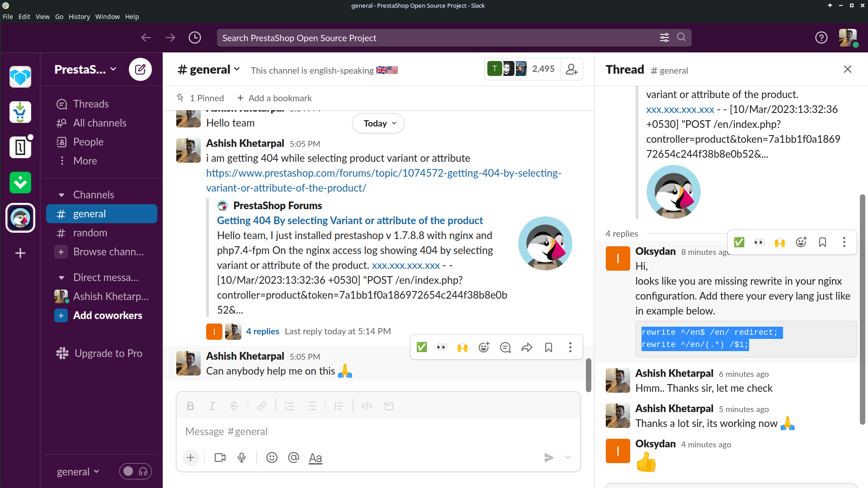Click Upgrade to Pro
868x488 pixels.
coord(108,353)
